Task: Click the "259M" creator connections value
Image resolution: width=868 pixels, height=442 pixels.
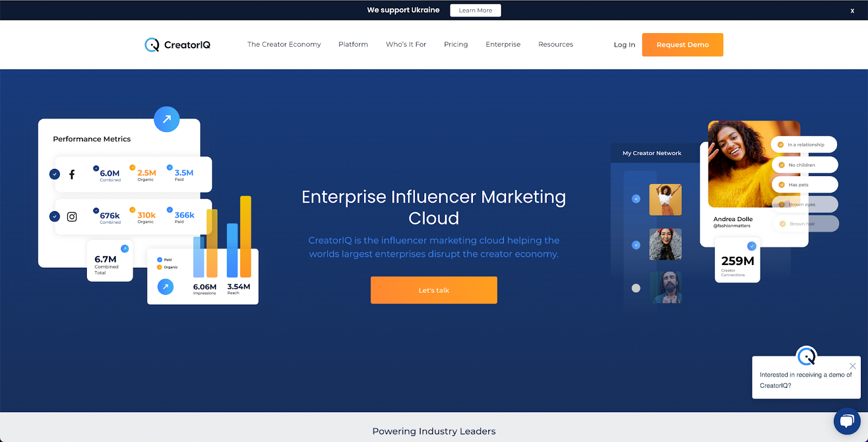Action: (738, 261)
